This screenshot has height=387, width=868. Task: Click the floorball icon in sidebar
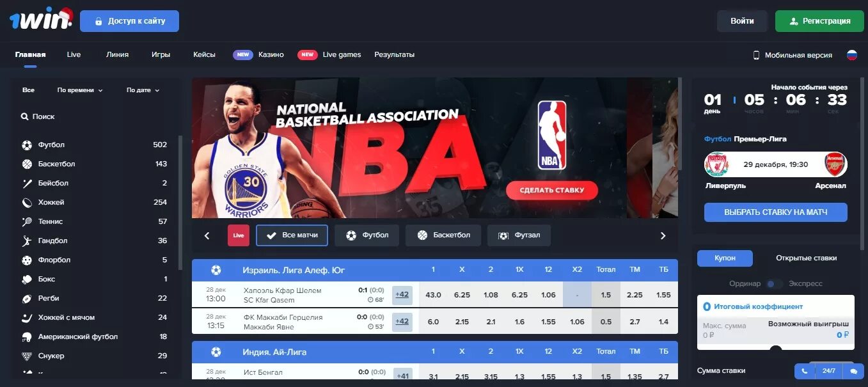click(27, 260)
